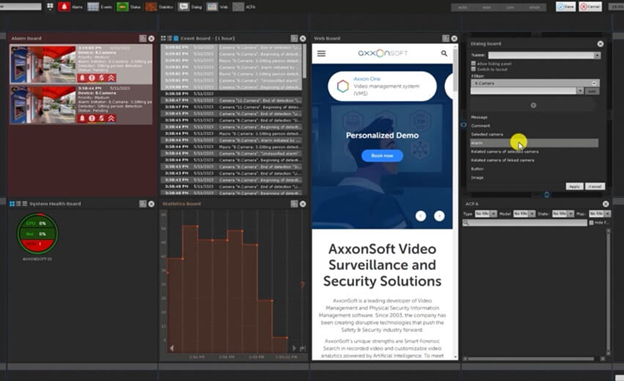The width and height of the screenshot is (624, 381).
Task: Open Web Board settings icon
Action: pos(446,38)
